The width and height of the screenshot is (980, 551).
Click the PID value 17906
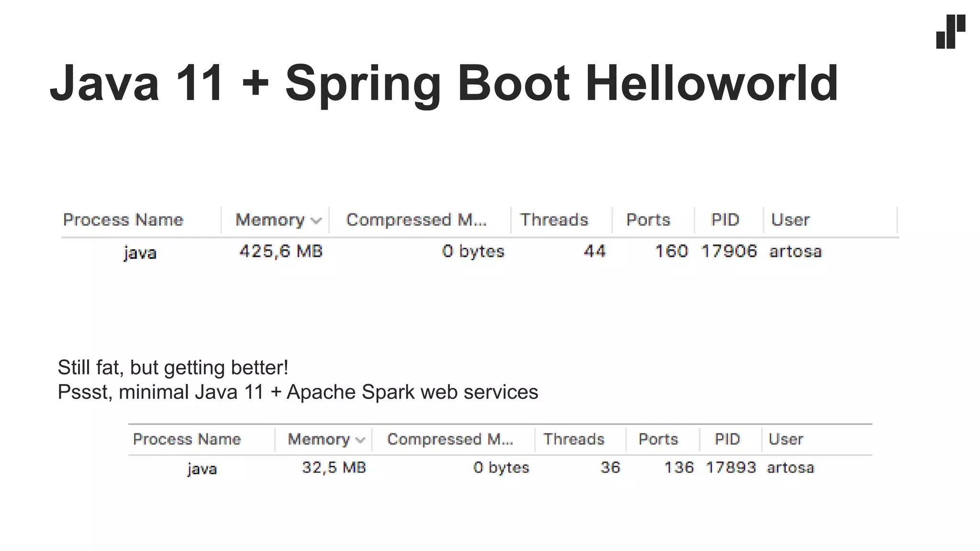pos(729,251)
